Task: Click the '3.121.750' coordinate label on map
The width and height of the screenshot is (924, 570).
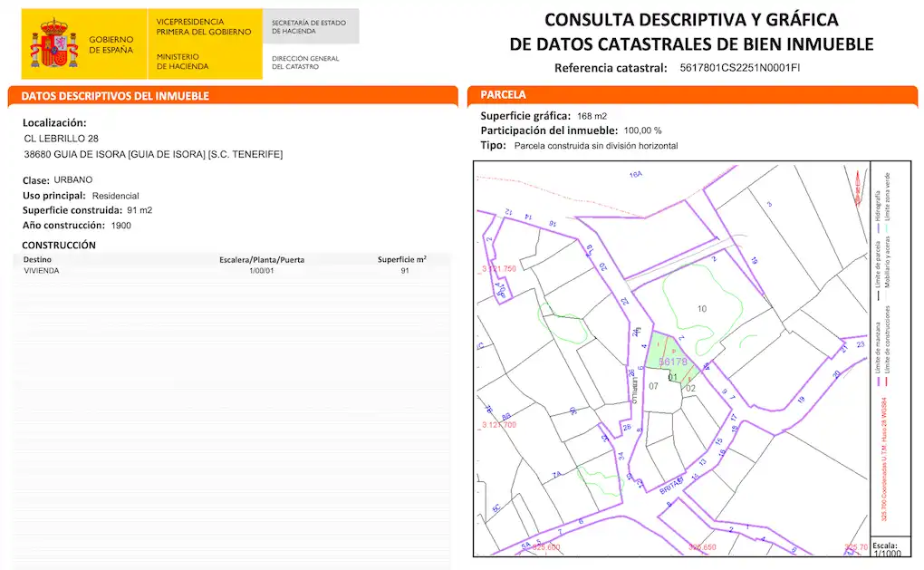Action: (498, 269)
